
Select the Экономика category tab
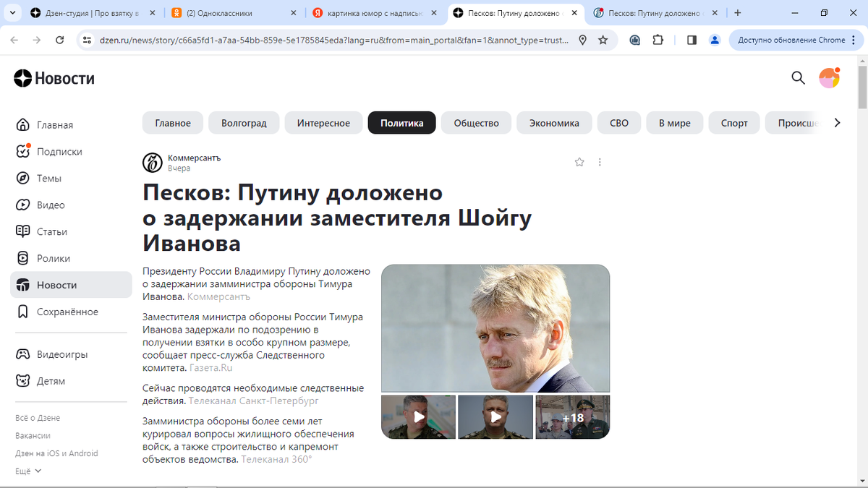[x=554, y=123]
